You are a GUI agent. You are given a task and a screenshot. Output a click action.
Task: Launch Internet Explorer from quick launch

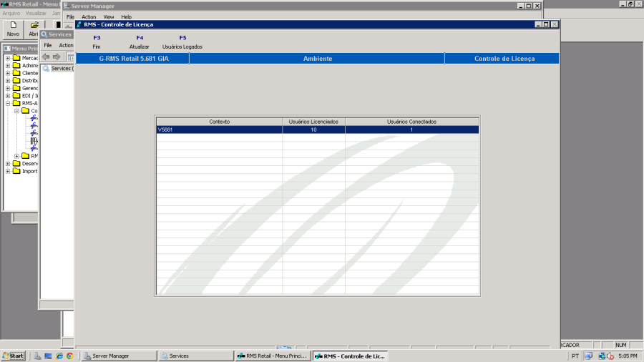(x=59, y=356)
